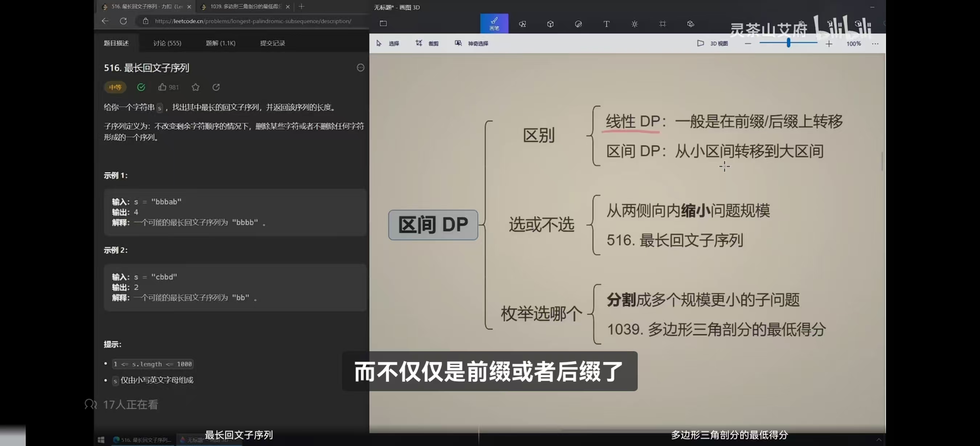Select the Stickers tool
This screenshot has height=446, width=980.
point(578,24)
